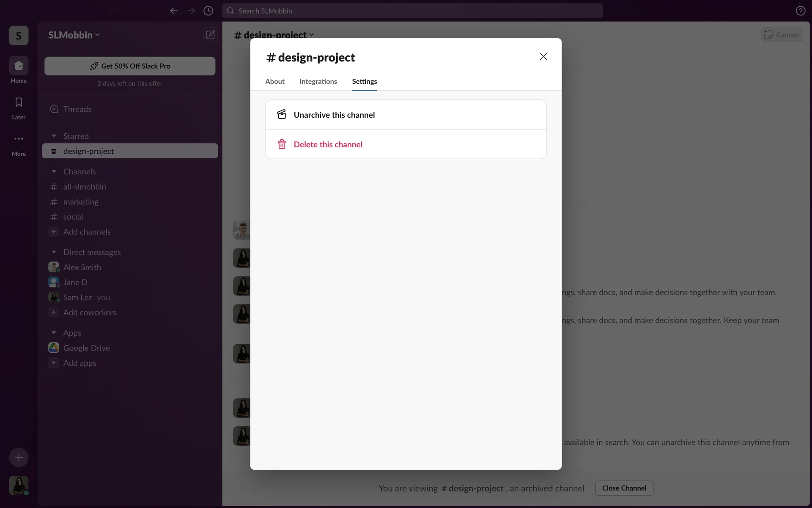The height and width of the screenshot is (508, 812).
Task: Collapse the Starred section
Action: (54, 136)
